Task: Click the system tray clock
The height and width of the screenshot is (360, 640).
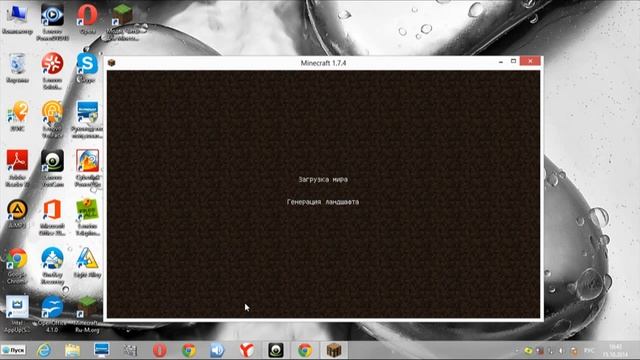Action: [616, 351]
